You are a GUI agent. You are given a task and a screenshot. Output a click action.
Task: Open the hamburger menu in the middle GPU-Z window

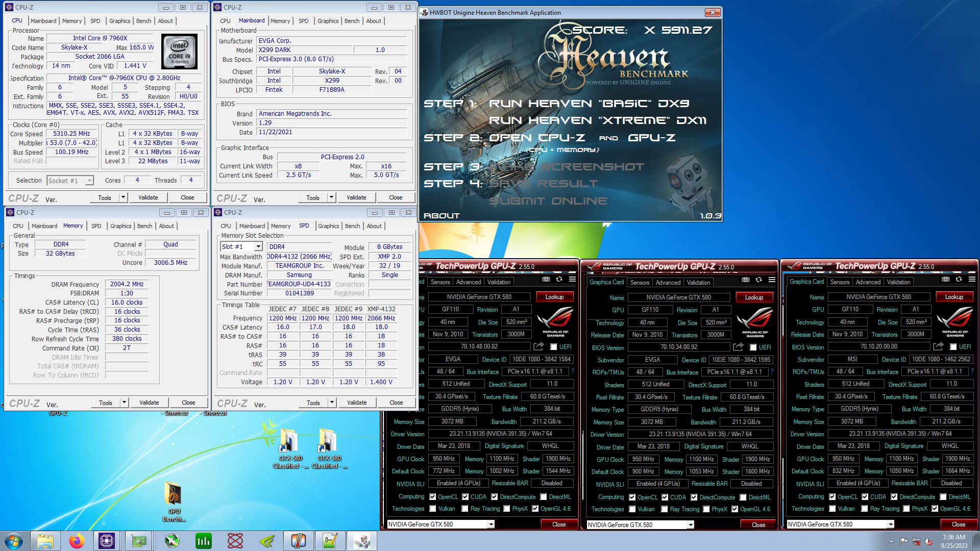coord(772,280)
